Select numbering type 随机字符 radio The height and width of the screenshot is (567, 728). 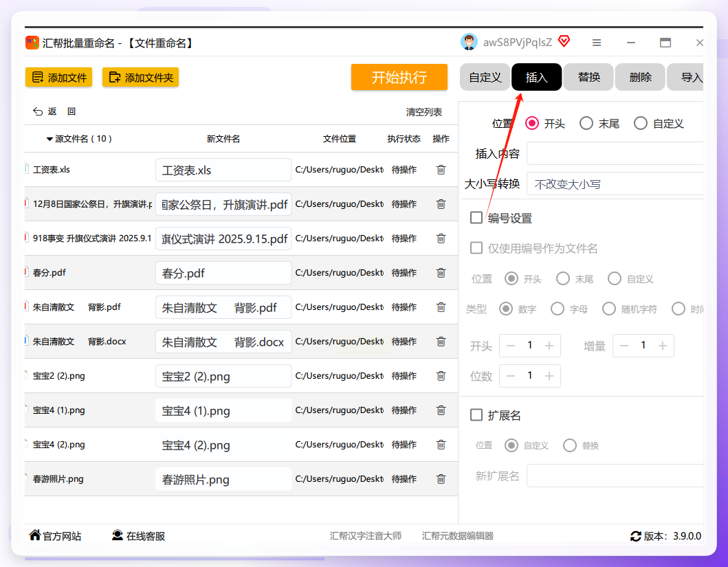point(608,309)
